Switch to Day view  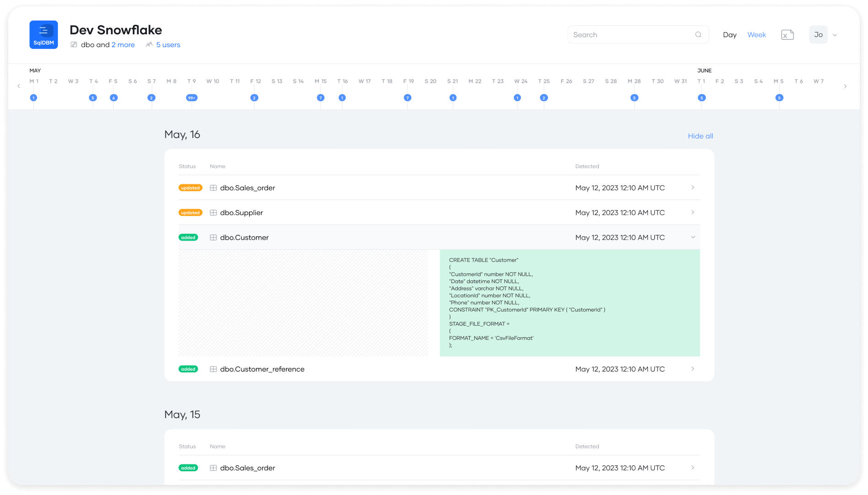pos(729,35)
